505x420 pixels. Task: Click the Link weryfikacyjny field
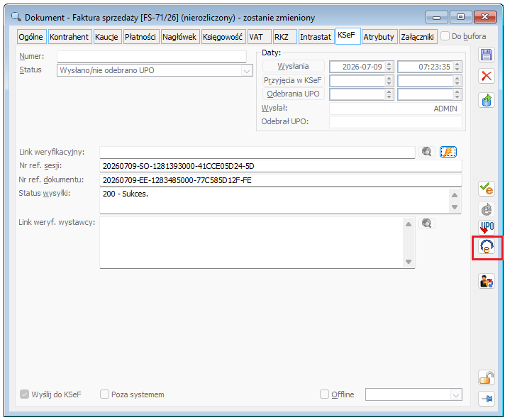[257, 152]
